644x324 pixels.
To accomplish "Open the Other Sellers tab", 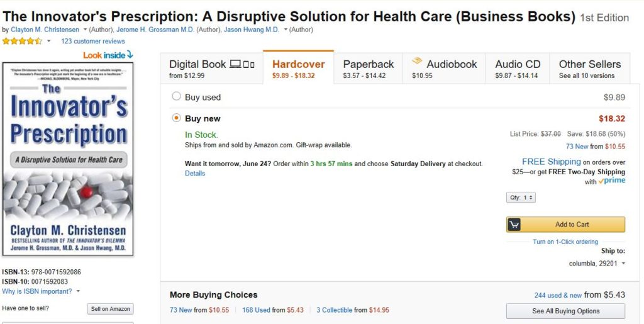I will point(590,69).
